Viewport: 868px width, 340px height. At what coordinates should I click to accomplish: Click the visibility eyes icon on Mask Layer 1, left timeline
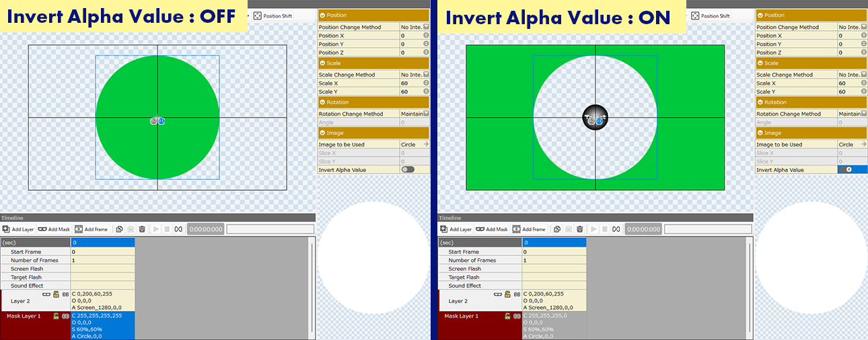click(x=65, y=316)
